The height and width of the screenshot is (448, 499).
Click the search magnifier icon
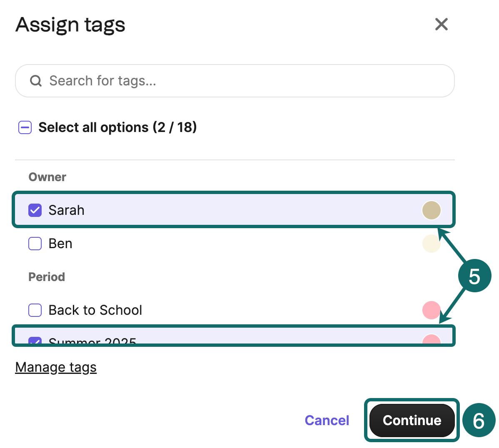tap(36, 81)
